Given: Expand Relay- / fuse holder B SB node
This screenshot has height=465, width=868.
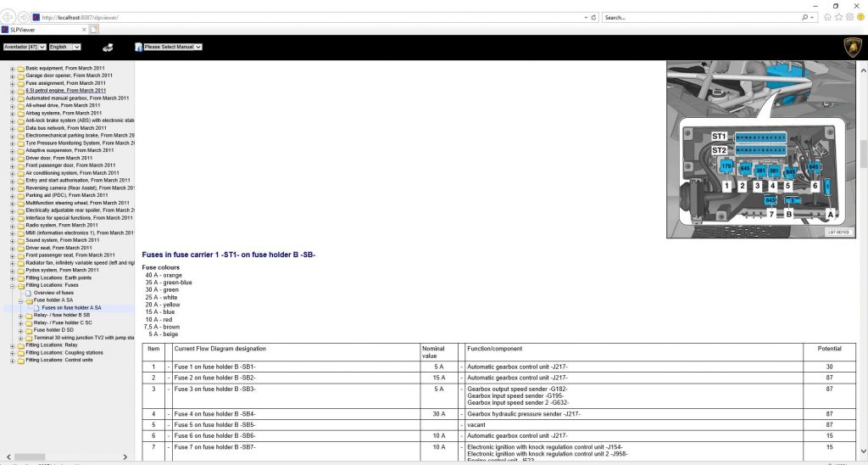Looking at the screenshot, I should coord(21,316).
